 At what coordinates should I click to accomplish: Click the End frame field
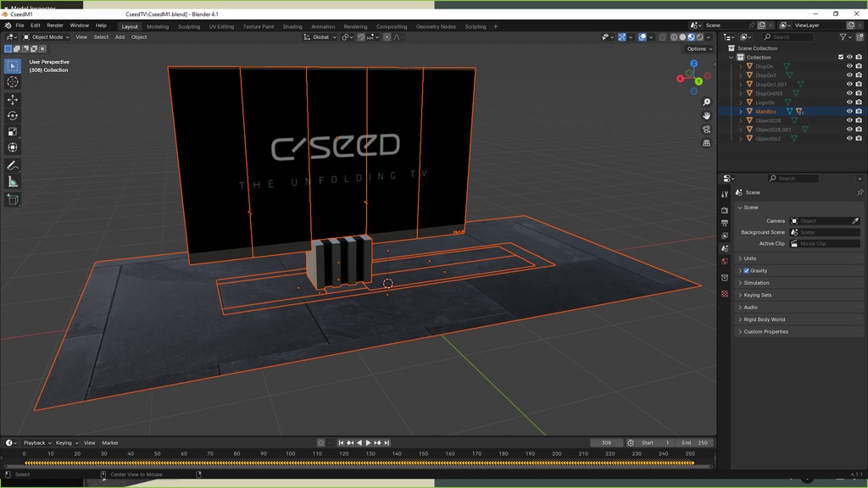697,443
